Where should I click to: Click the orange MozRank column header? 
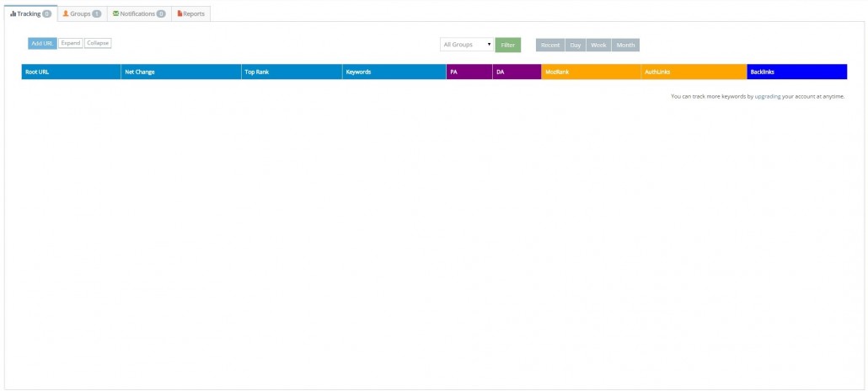[557, 72]
